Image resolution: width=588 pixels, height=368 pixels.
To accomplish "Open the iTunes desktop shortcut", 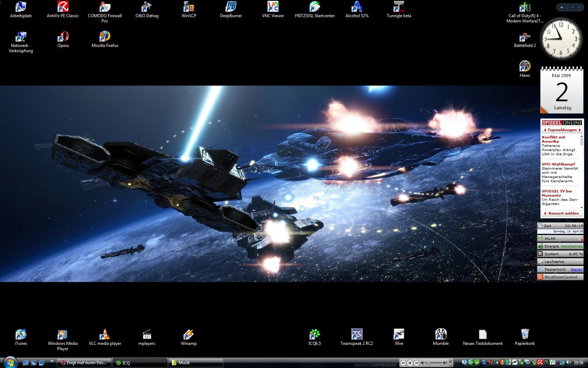I will pyautogui.click(x=21, y=337).
